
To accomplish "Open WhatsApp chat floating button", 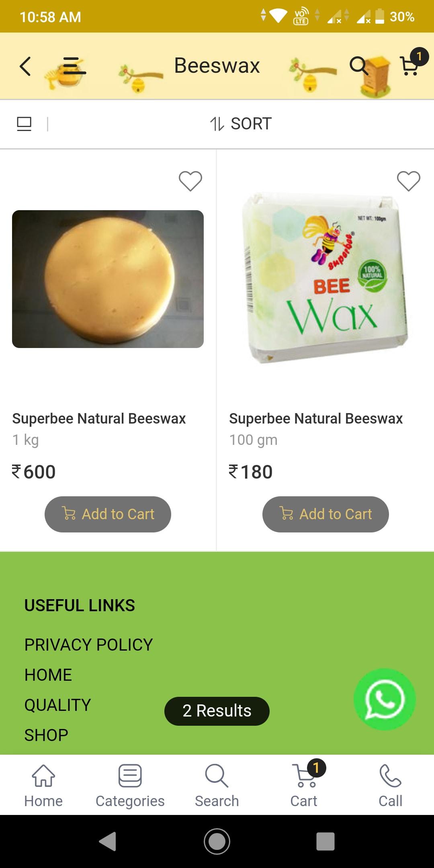I will point(385,699).
